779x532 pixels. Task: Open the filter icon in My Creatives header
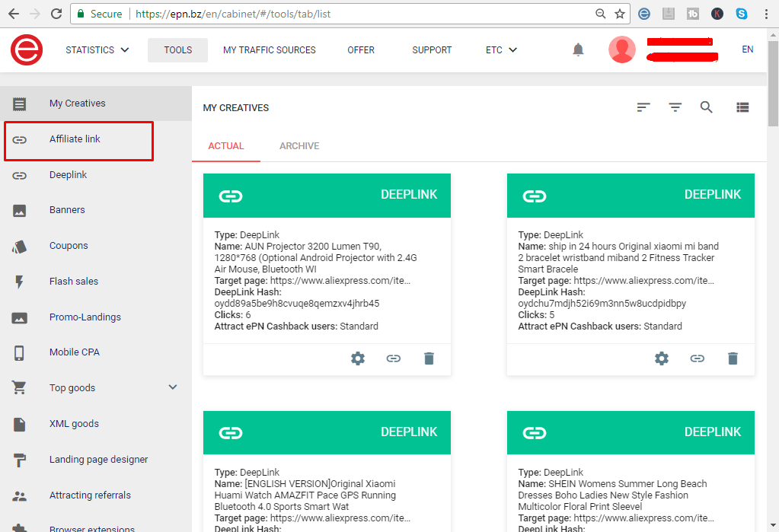coord(675,107)
